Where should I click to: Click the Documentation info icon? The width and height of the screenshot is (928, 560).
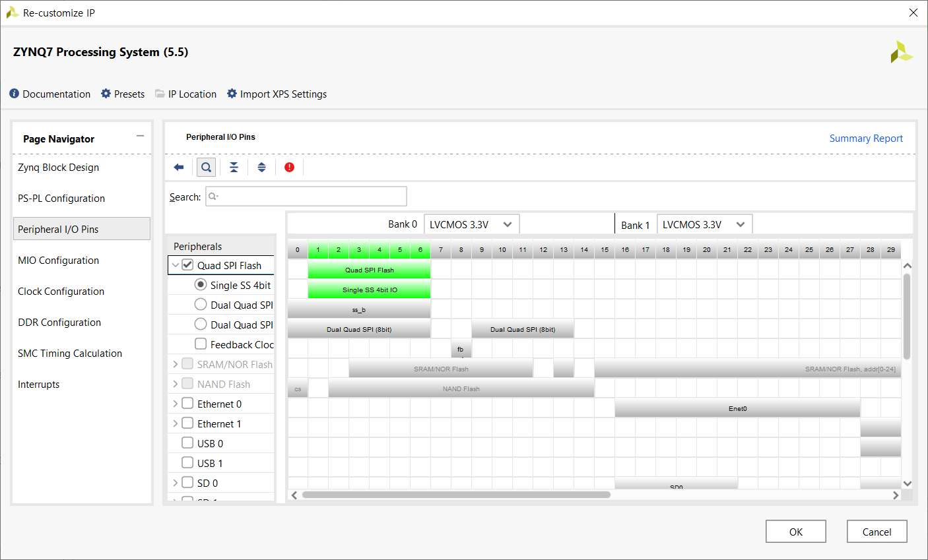[15, 94]
